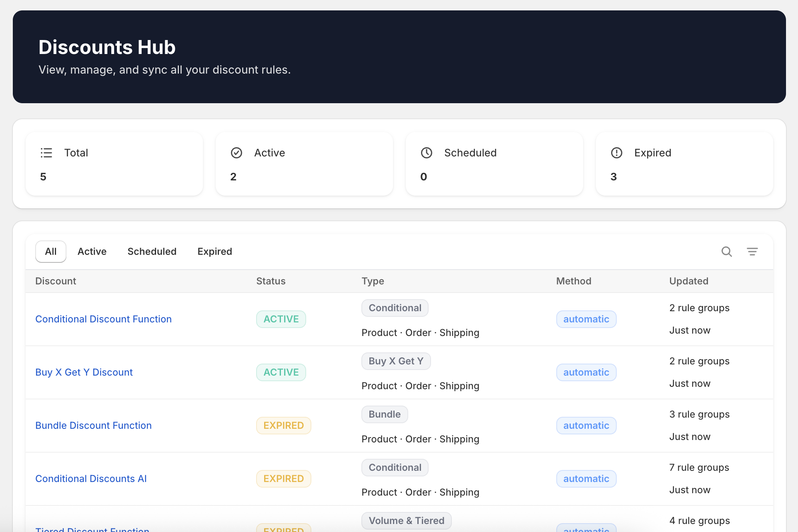
Task: Click the checkmark icon on the Active card
Action: pos(237,152)
